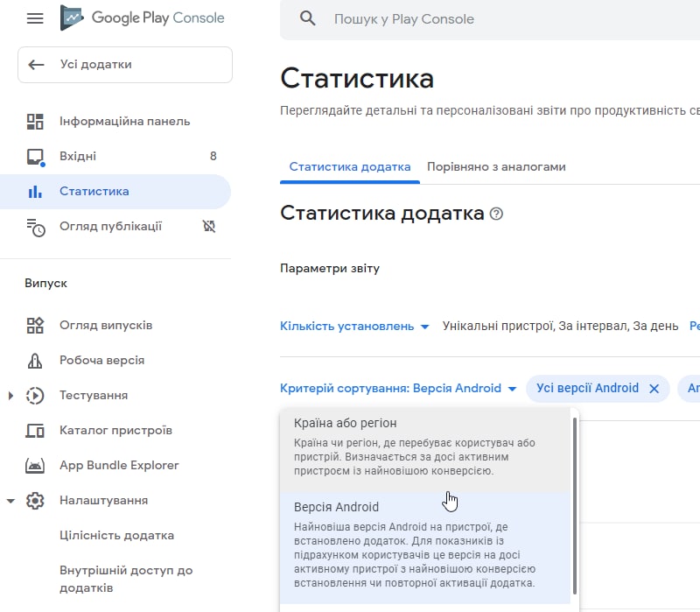
Task: Click the Google Play Console logo
Action: coord(143,18)
